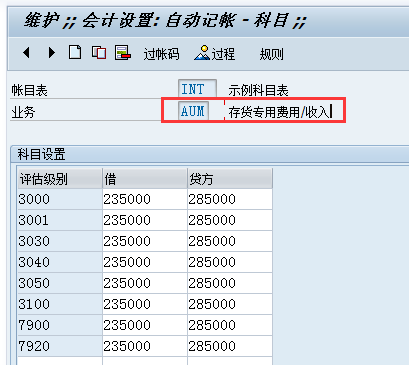This screenshot has width=409, height=365.
Task: Select valuation class cell 3100
Action: click(60, 304)
